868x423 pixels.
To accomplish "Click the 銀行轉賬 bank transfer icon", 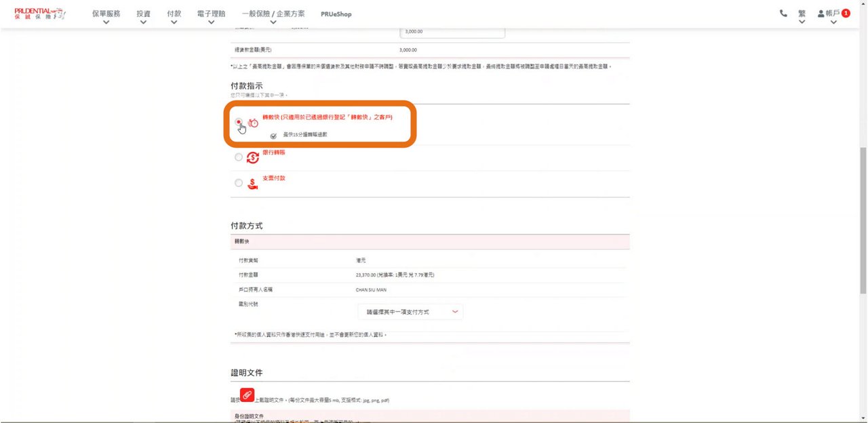I will tap(253, 157).
